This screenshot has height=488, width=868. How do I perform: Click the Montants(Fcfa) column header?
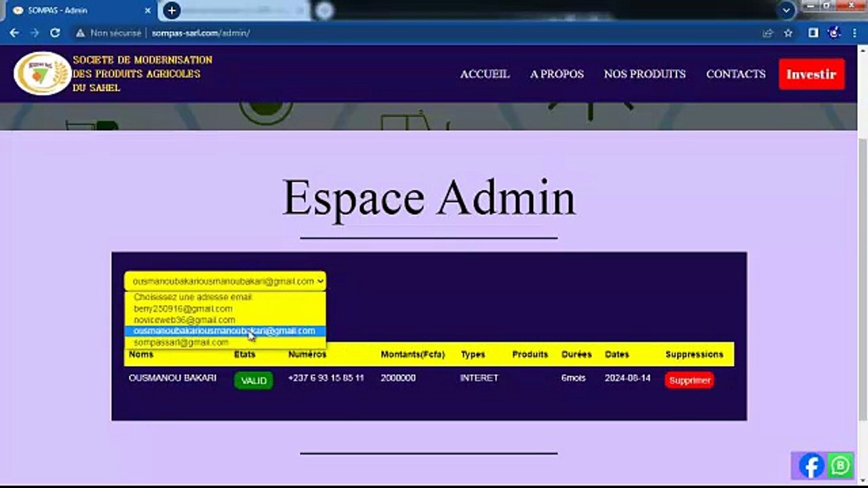pyautogui.click(x=413, y=354)
